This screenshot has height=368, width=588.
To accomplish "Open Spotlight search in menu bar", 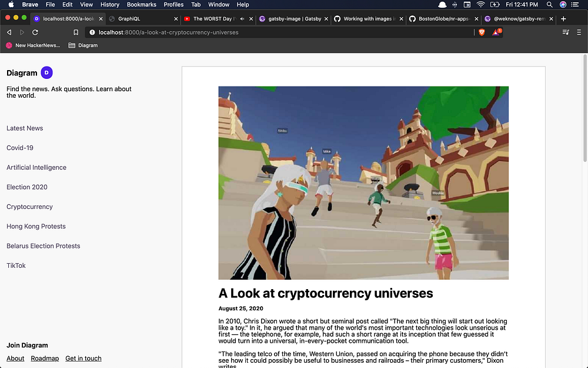I will pos(549,5).
